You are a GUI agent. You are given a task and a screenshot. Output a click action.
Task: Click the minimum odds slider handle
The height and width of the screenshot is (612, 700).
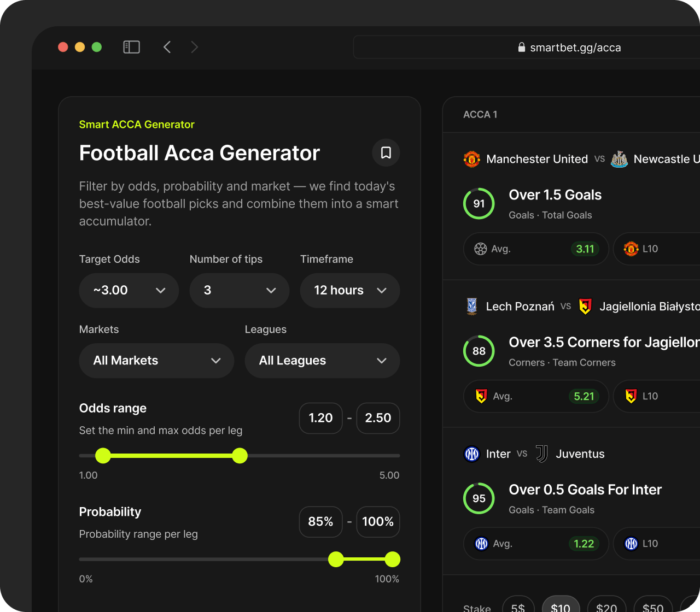(x=103, y=456)
